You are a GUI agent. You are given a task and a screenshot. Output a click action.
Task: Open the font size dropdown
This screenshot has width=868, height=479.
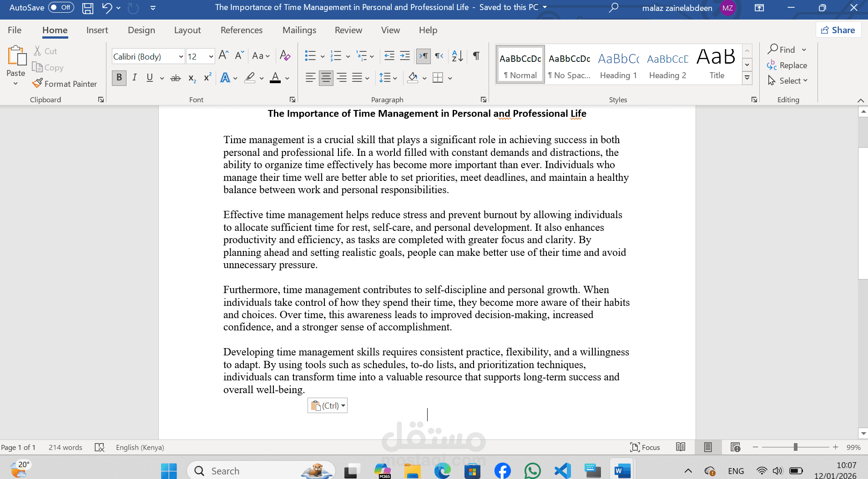[x=211, y=56]
